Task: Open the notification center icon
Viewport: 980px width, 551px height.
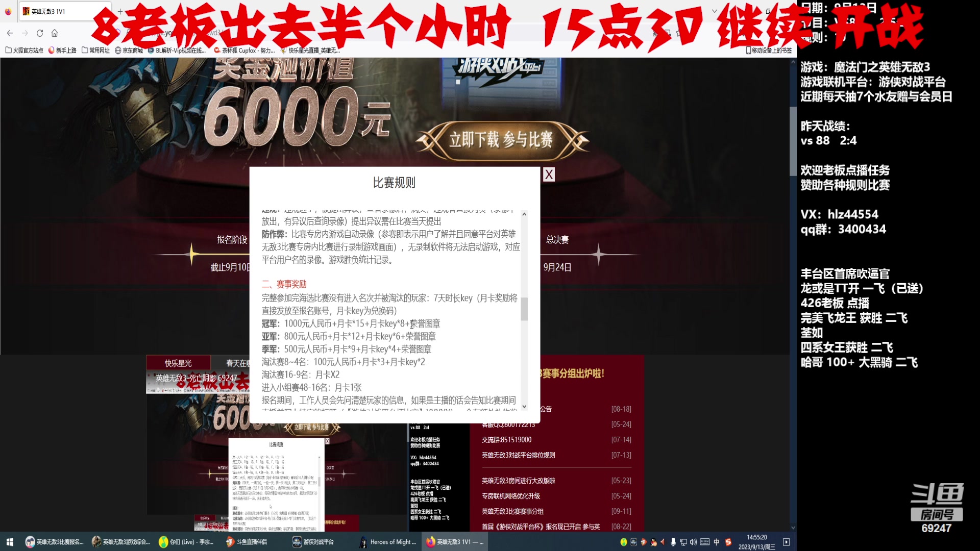Action: point(786,542)
